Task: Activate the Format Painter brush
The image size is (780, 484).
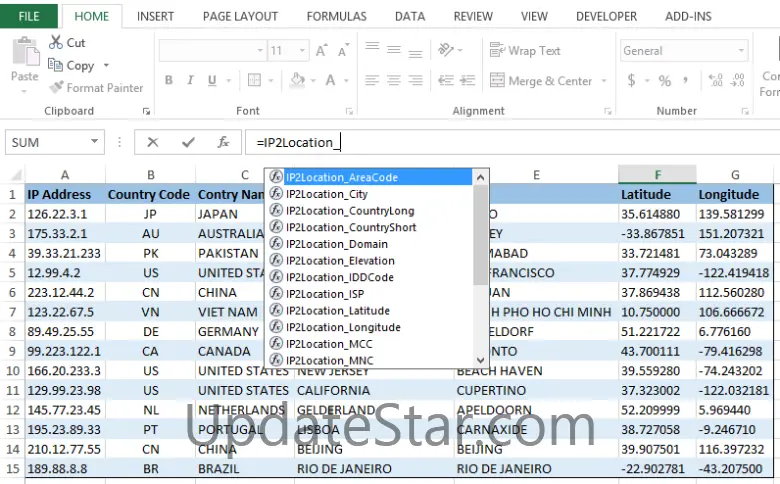Action: click(56, 87)
